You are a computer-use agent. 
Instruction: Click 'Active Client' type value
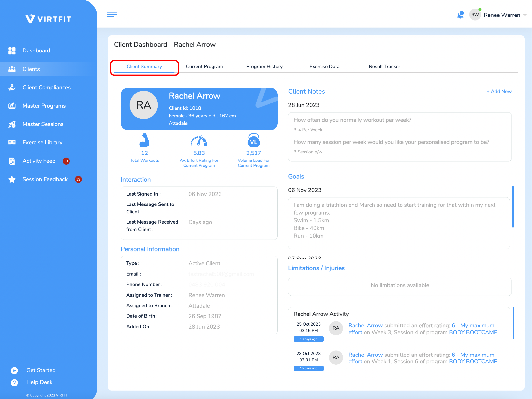204,264
